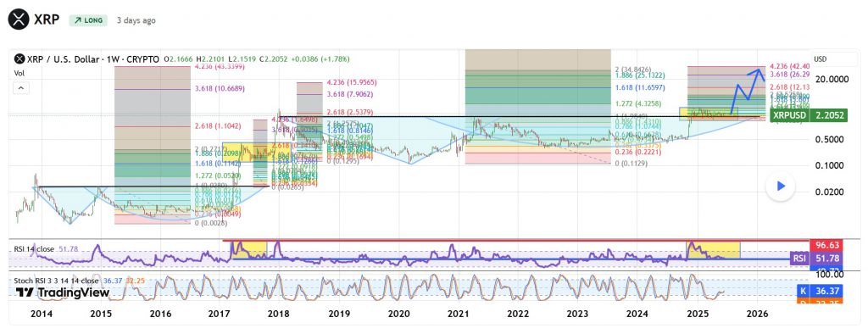
Task: Click the 1.272 (4.3258) Fibonacci label
Action: coord(638,103)
